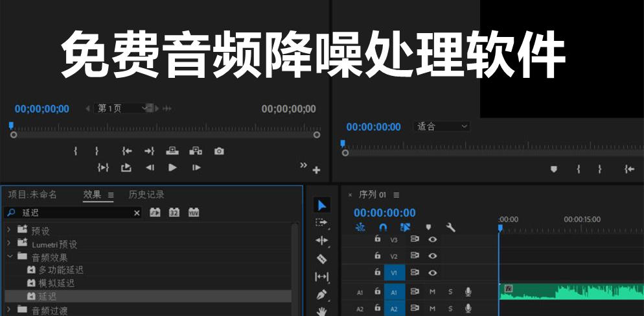Click the Insert button in Source monitor

coord(172,151)
